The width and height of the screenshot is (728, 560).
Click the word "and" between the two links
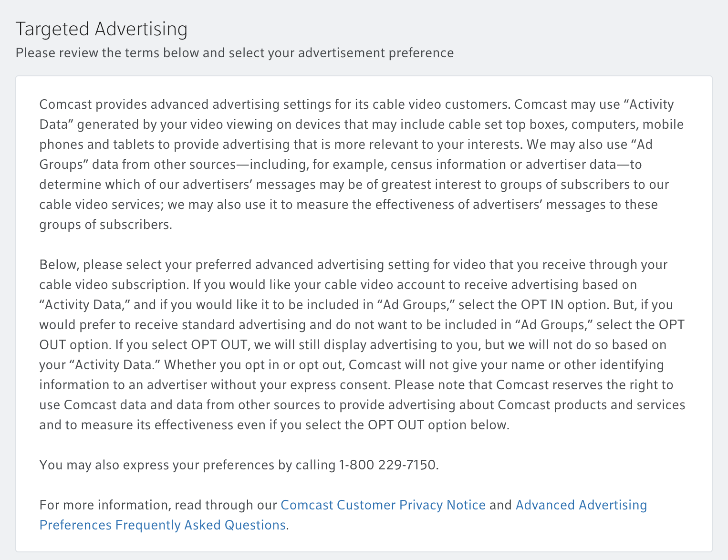(500, 505)
